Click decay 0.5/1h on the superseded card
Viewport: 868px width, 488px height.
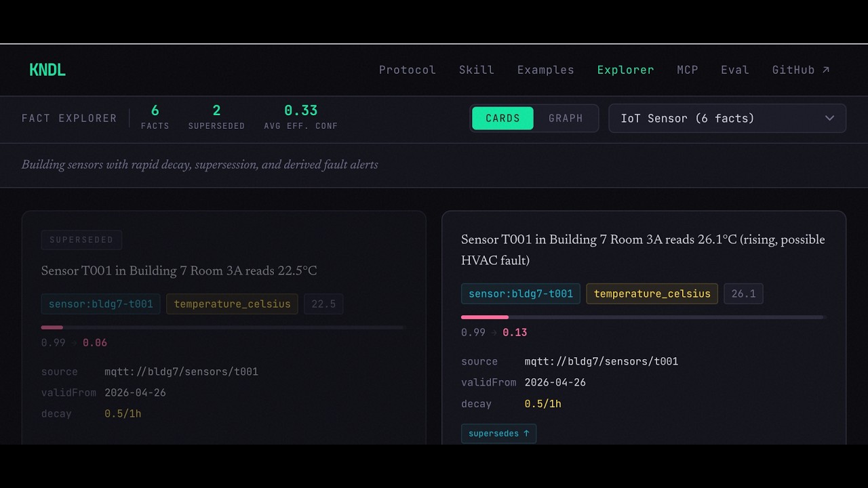pyautogui.click(x=123, y=414)
